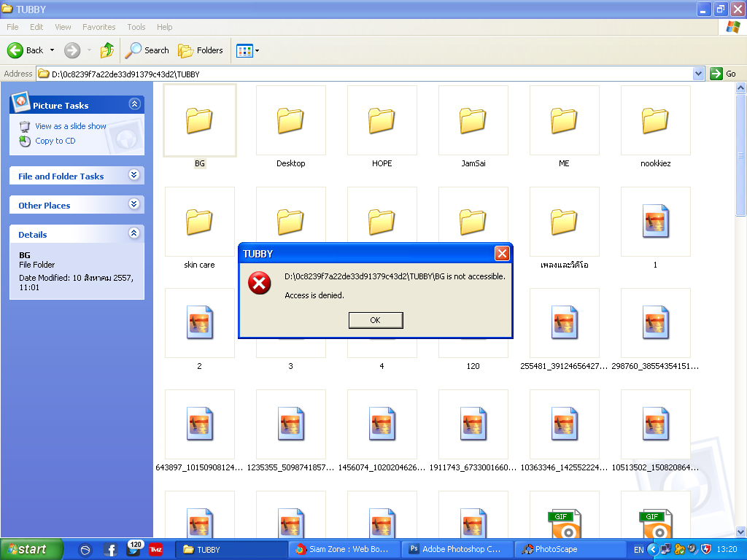The width and height of the screenshot is (747, 560).
Task: Collapse the Picture Tasks panel
Action: point(135,104)
